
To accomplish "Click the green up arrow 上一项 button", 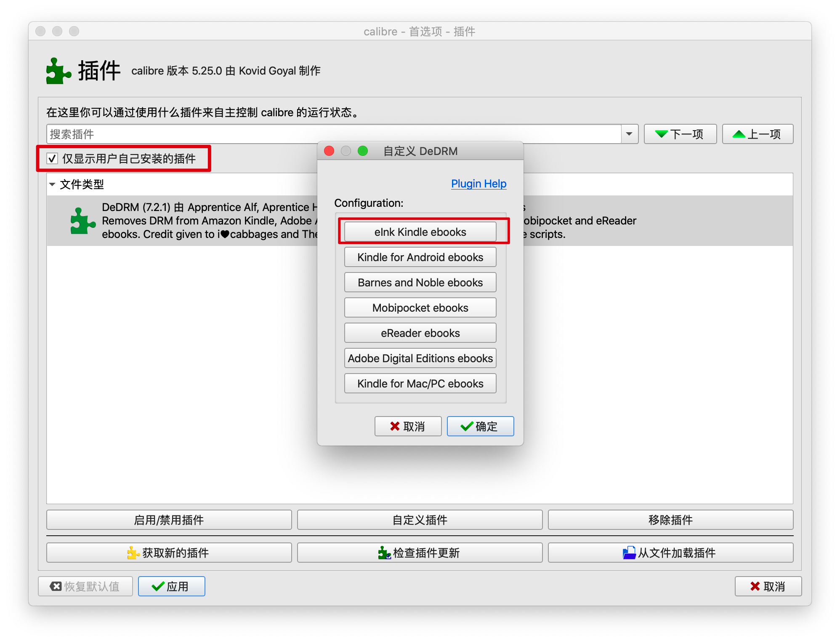I will 758,134.
